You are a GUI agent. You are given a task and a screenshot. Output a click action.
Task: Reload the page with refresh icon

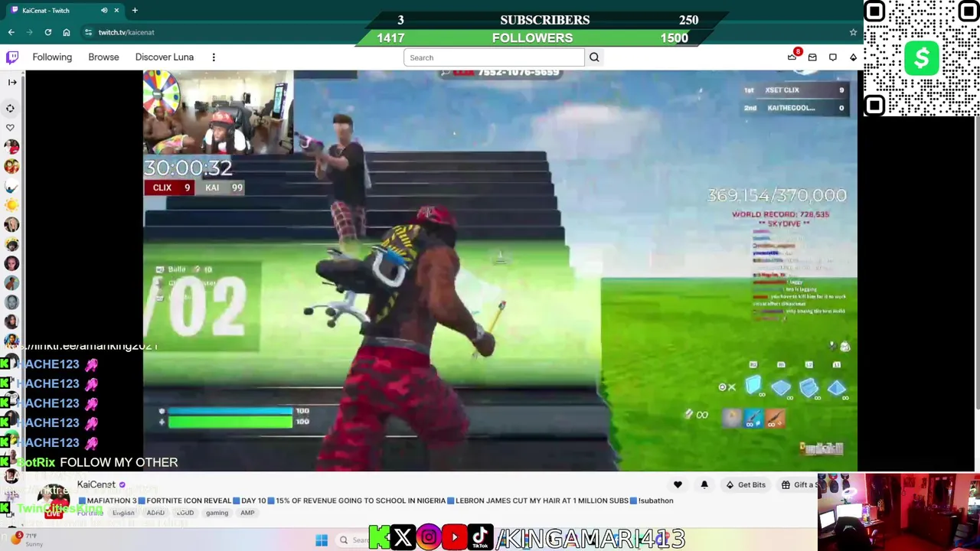pos(48,32)
